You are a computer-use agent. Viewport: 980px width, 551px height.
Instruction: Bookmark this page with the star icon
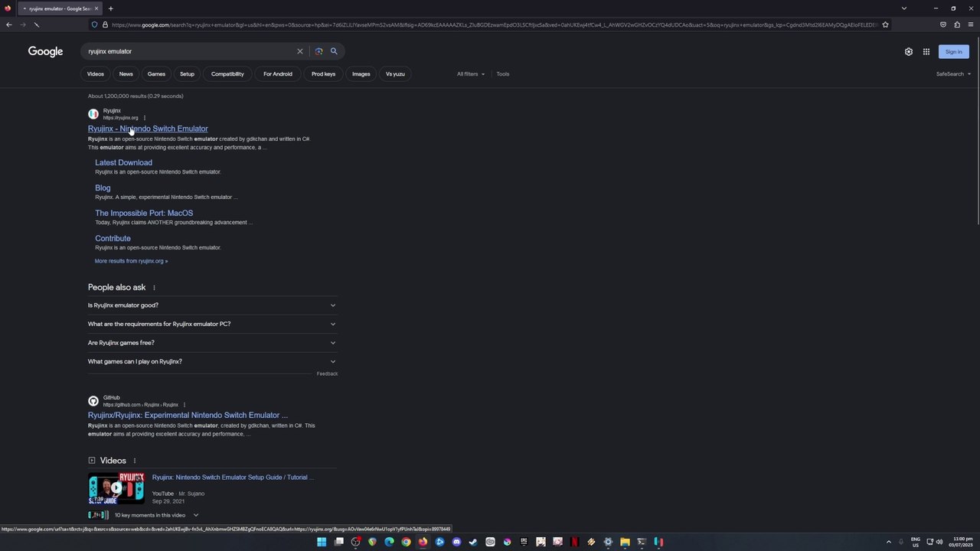pyautogui.click(x=885, y=24)
